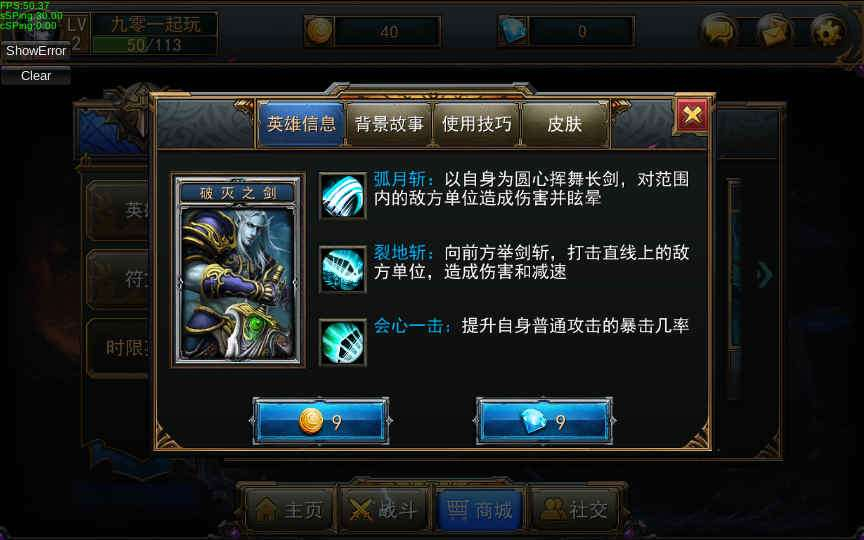Buy hero with 9 gold coins
864x540 pixels.
coord(321,421)
